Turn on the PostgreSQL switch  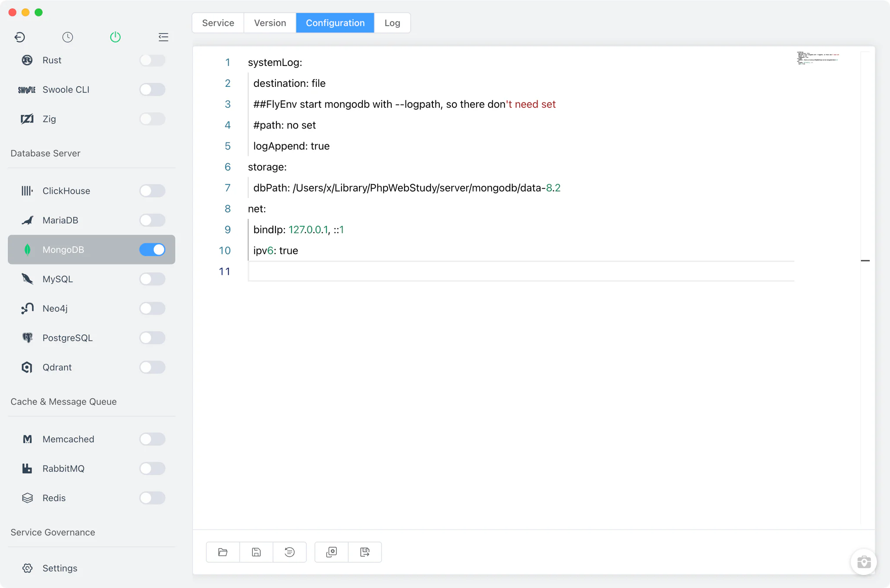[x=152, y=338]
